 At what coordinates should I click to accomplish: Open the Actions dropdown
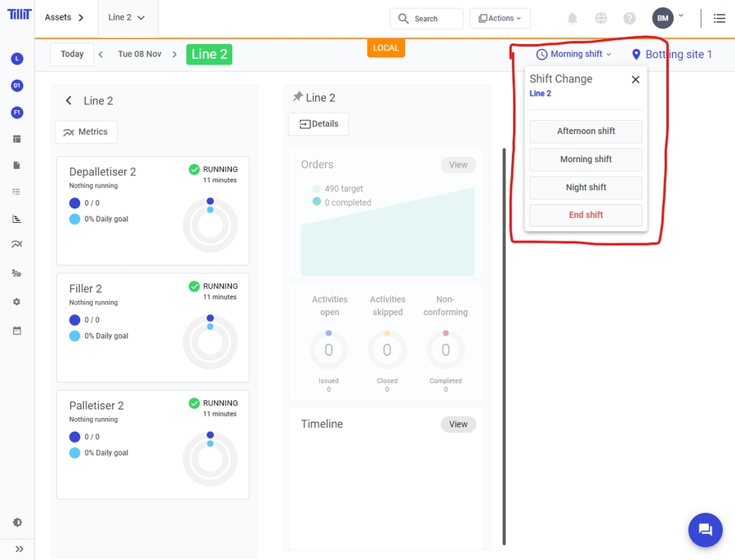tap(500, 18)
